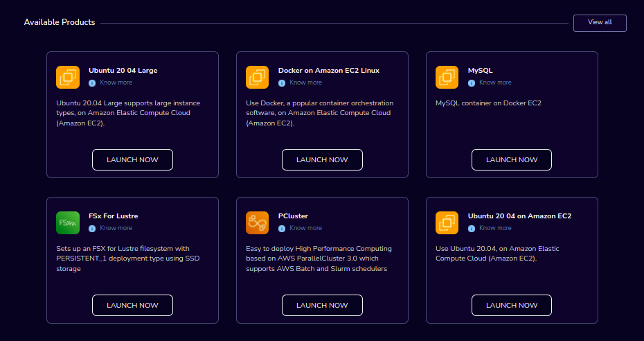Click the MySQL container on Docker EC2 description
644x341 pixels.
point(488,103)
